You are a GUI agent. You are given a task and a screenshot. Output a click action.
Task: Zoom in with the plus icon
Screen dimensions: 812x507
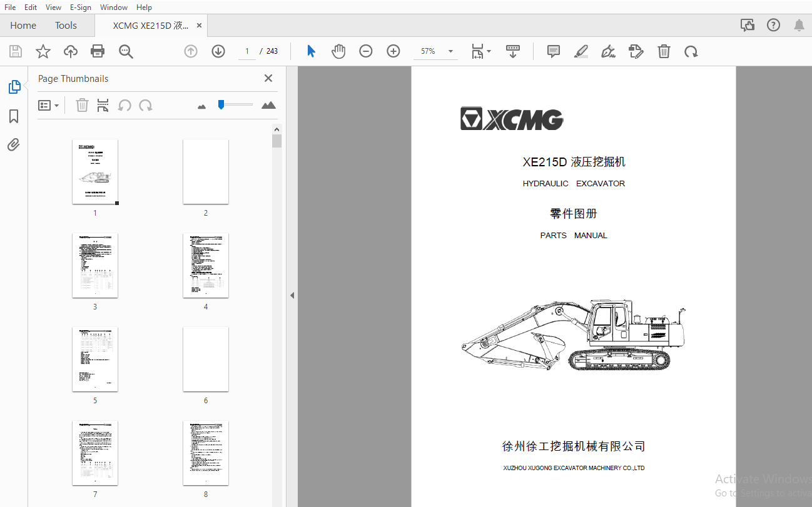click(x=393, y=51)
